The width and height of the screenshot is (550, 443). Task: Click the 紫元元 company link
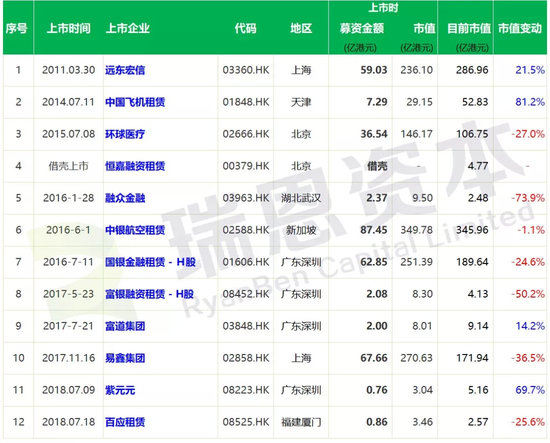click(x=120, y=390)
